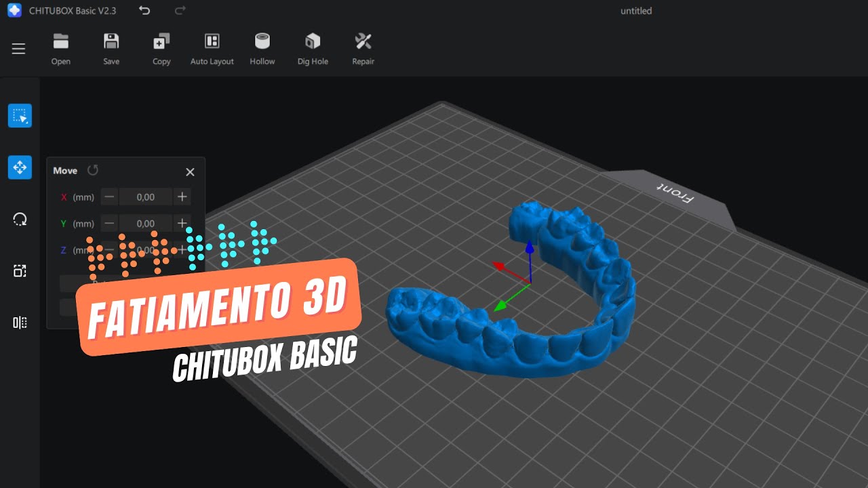Viewport: 868px width, 488px height.
Task: Open the hamburger main menu
Action: (18, 49)
